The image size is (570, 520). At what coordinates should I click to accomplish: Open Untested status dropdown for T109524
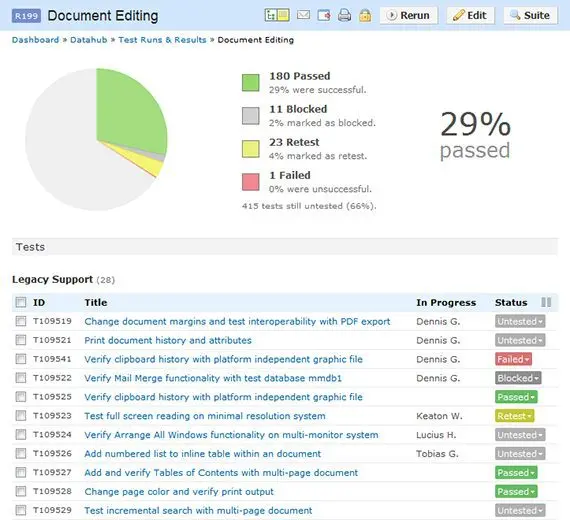(x=520, y=435)
